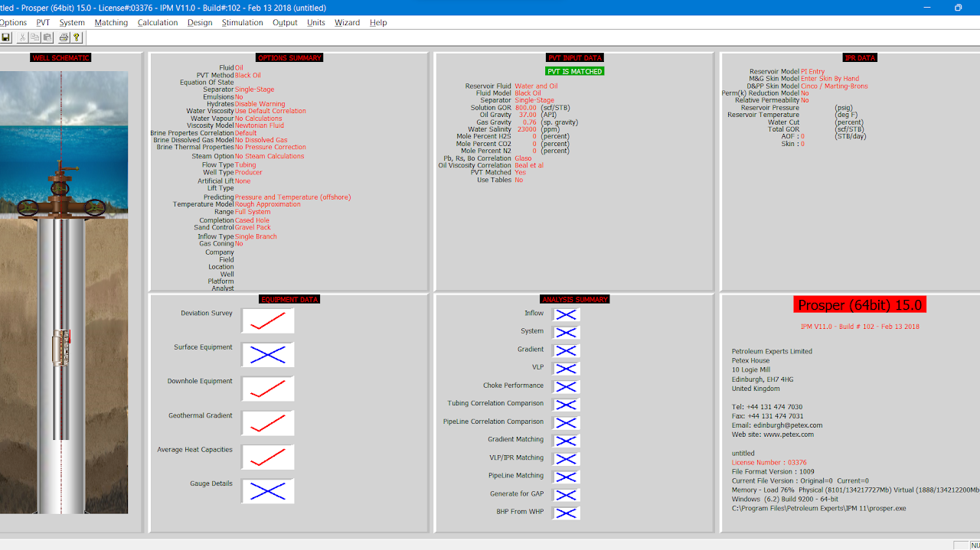Click the Inflow analysis status box
980x550 pixels.
click(x=566, y=314)
